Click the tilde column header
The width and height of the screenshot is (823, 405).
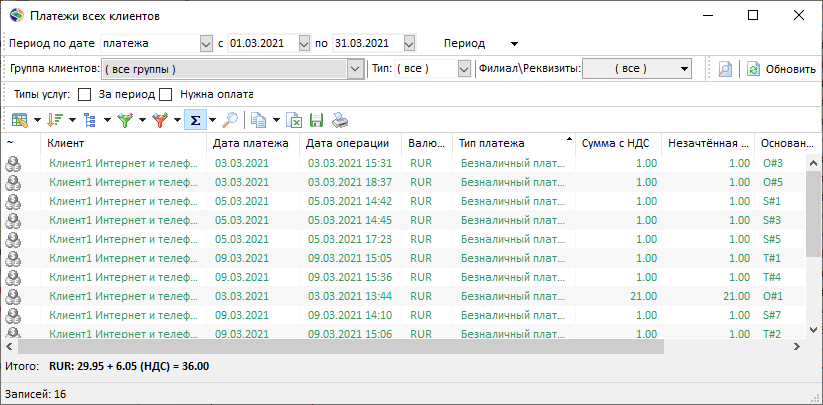click(20, 143)
